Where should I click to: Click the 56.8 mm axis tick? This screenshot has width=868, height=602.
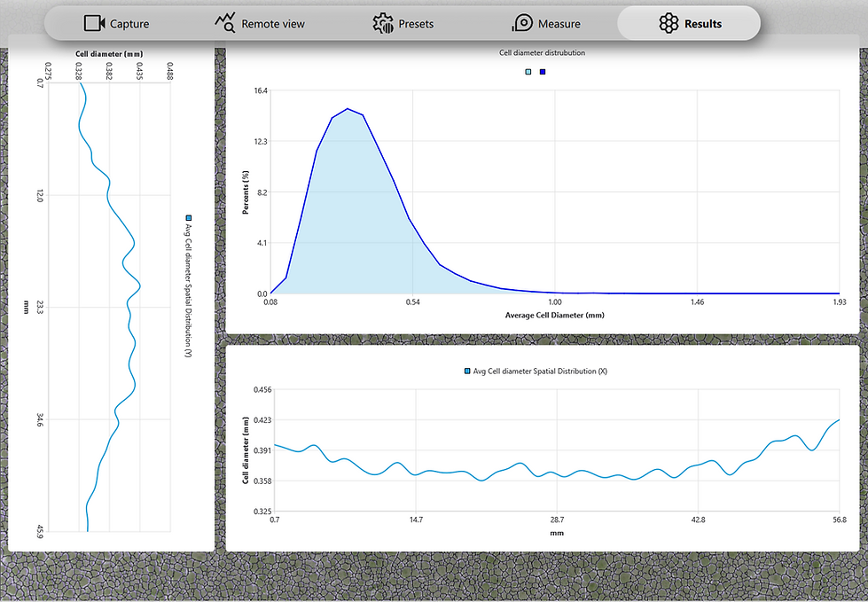click(x=840, y=520)
